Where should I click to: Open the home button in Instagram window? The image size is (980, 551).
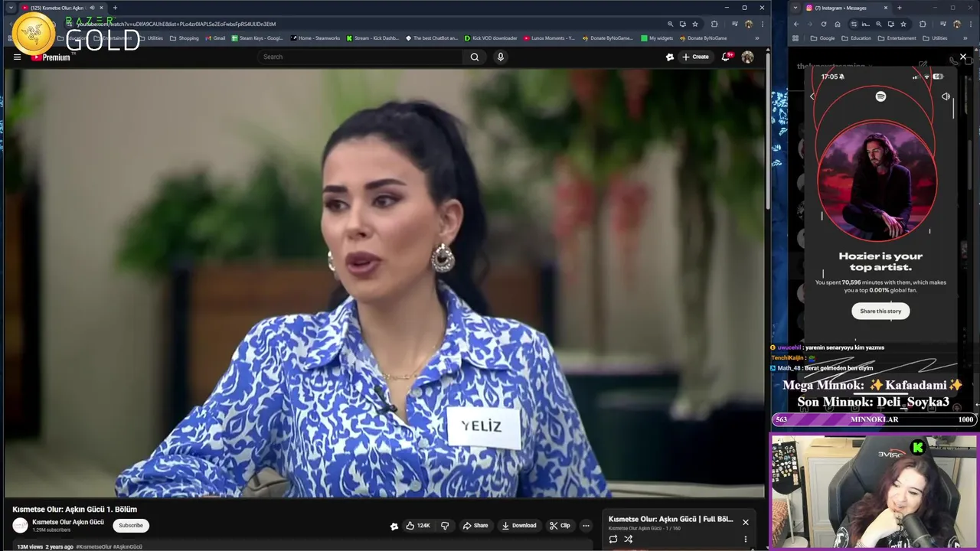click(x=837, y=24)
